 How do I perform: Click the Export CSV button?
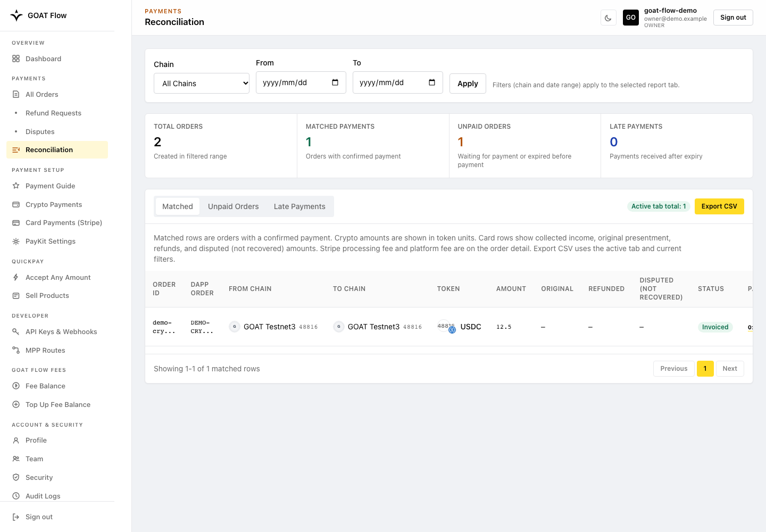(719, 206)
